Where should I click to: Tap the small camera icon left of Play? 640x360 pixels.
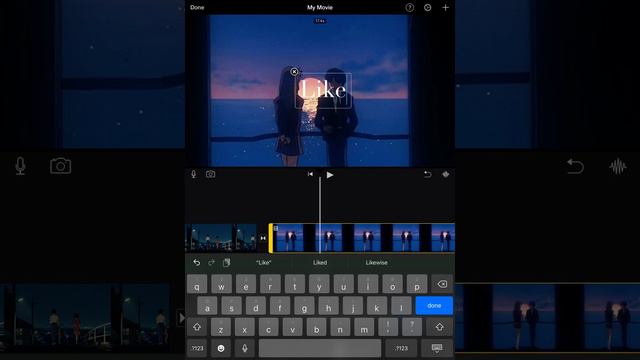tap(210, 174)
